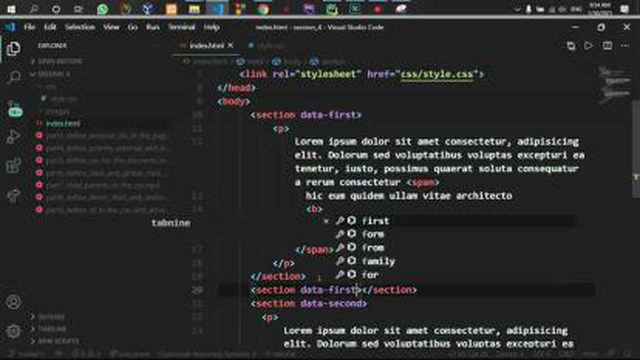Screen dimensions: 640x360
Task: Expand the Outline section
Action: point(48,317)
